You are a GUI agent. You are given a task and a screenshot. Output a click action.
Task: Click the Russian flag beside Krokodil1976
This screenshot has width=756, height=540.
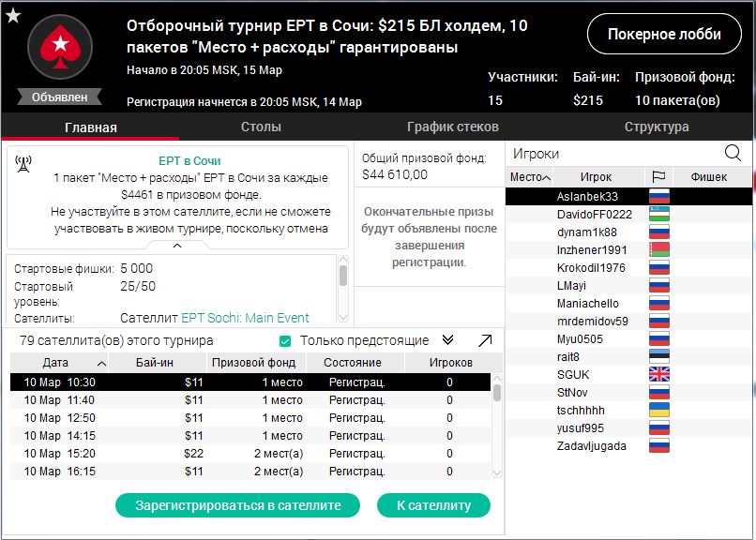659,267
